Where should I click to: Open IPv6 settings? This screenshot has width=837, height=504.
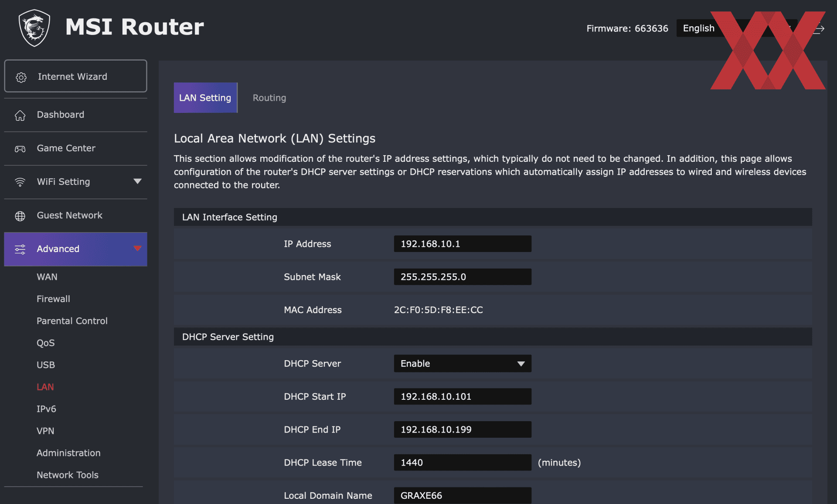point(46,409)
